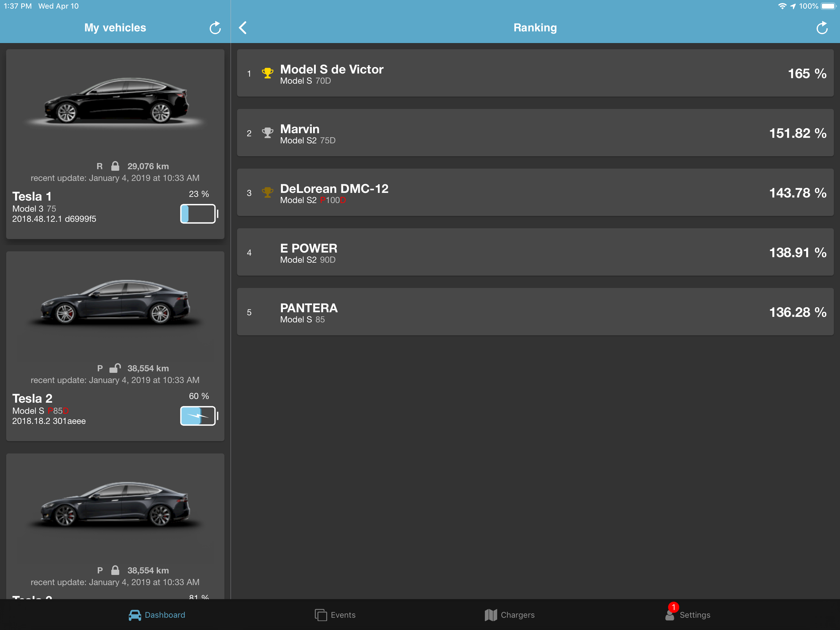Open the Dashboard tab
The width and height of the screenshot is (840, 630).
tap(157, 615)
